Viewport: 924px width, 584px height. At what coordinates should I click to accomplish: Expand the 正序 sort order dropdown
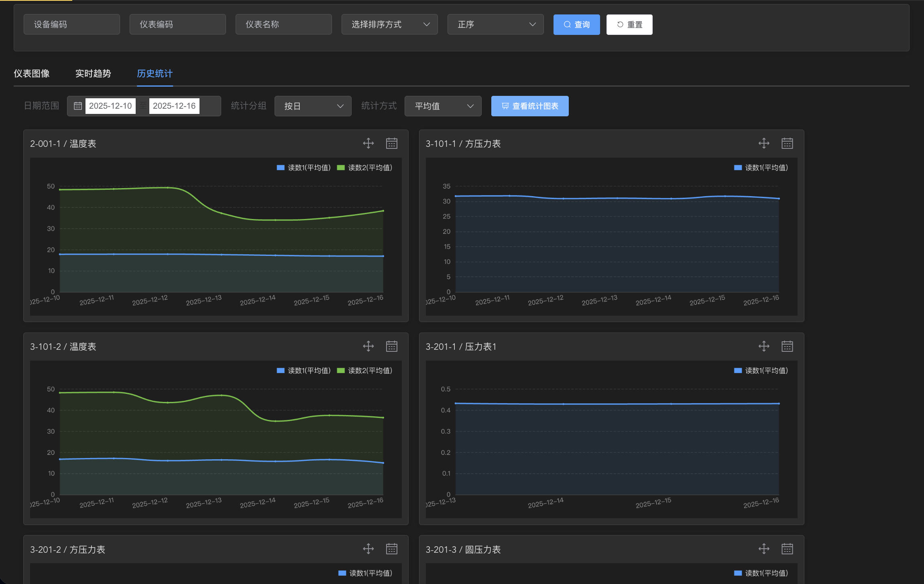click(x=495, y=24)
